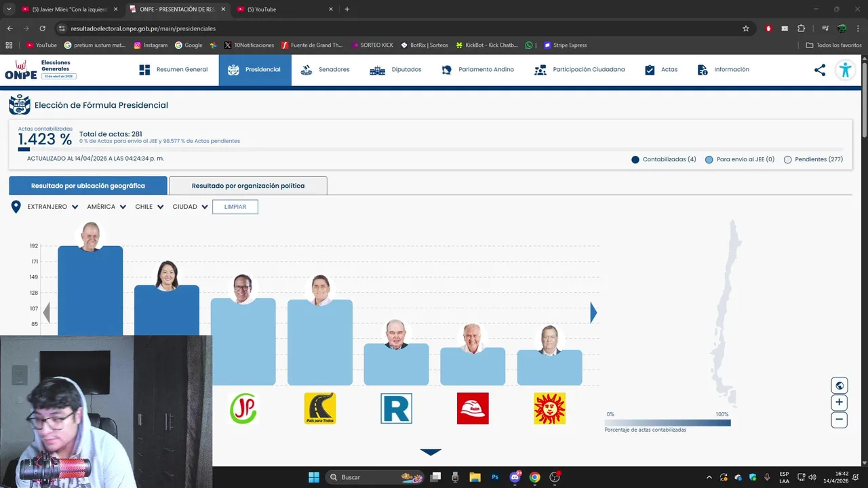Click the globe reset-map icon
The image size is (868, 488).
click(840, 386)
